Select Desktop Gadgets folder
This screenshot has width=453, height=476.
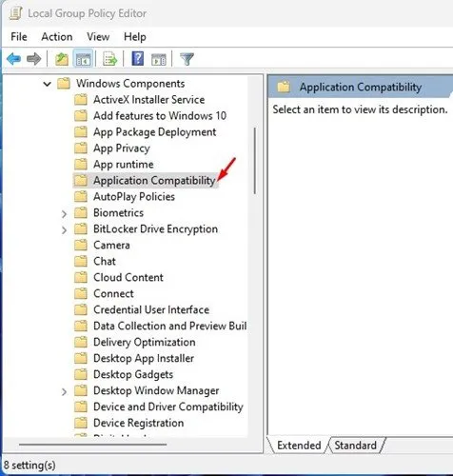click(x=133, y=374)
